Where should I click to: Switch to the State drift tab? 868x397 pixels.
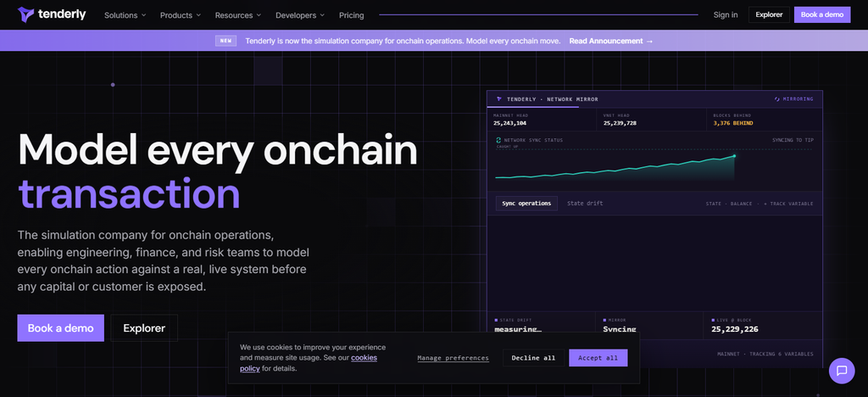point(585,204)
